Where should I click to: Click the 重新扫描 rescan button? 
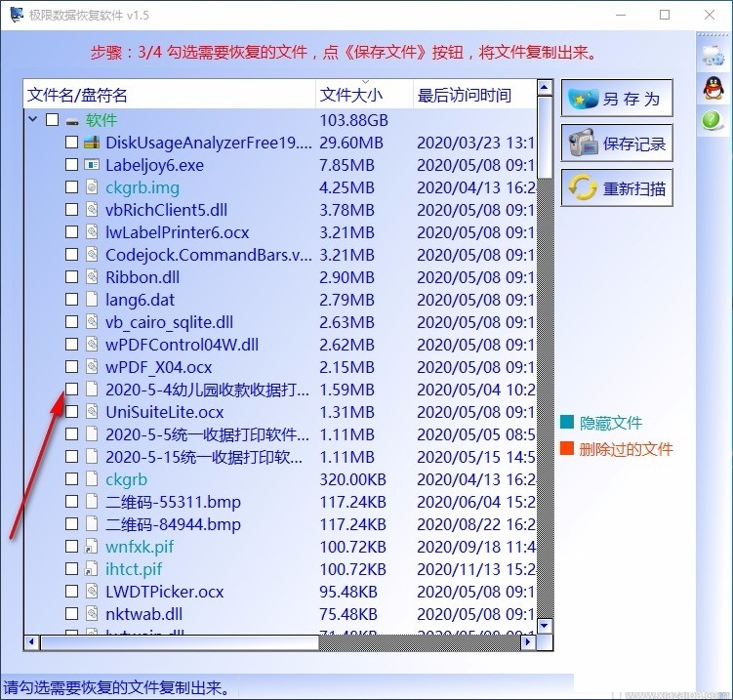tap(617, 188)
